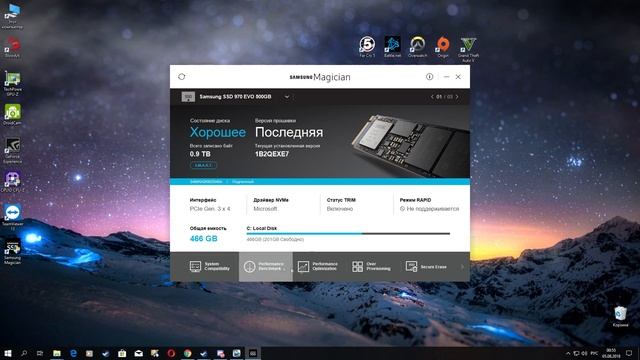
Task: Click the TRIM status value 'Включено'
Action: point(340,209)
